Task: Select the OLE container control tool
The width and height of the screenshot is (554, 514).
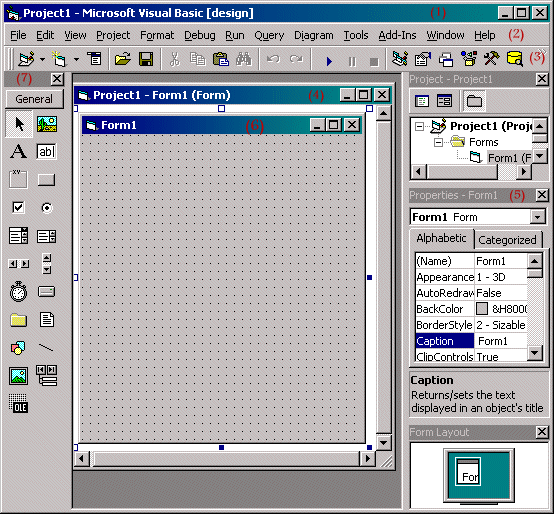Action: pyautogui.click(x=18, y=404)
